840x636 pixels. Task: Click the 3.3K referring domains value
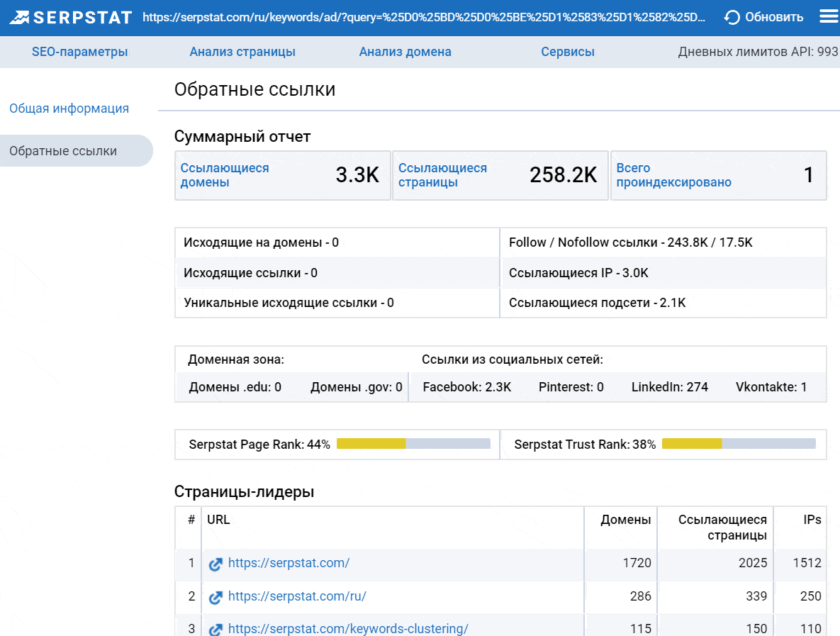tap(357, 175)
